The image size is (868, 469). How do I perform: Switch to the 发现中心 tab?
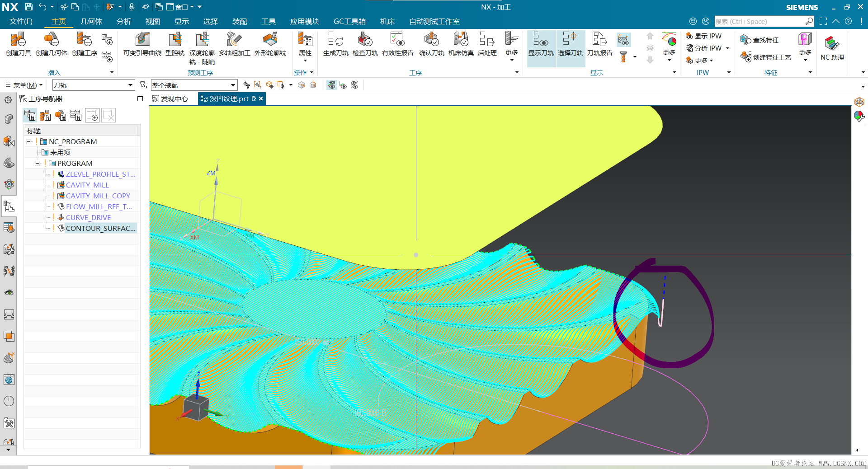tap(170, 98)
